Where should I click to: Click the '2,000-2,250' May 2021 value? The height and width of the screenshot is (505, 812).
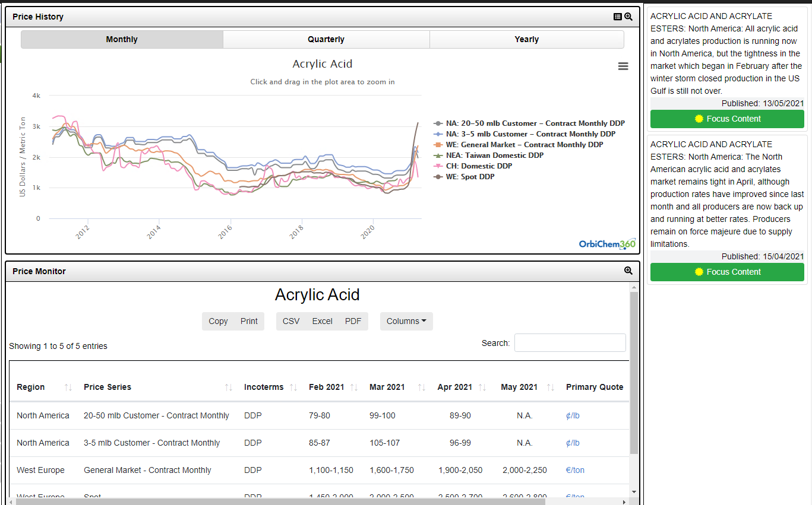pyautogui.click(x=525, y=470)
